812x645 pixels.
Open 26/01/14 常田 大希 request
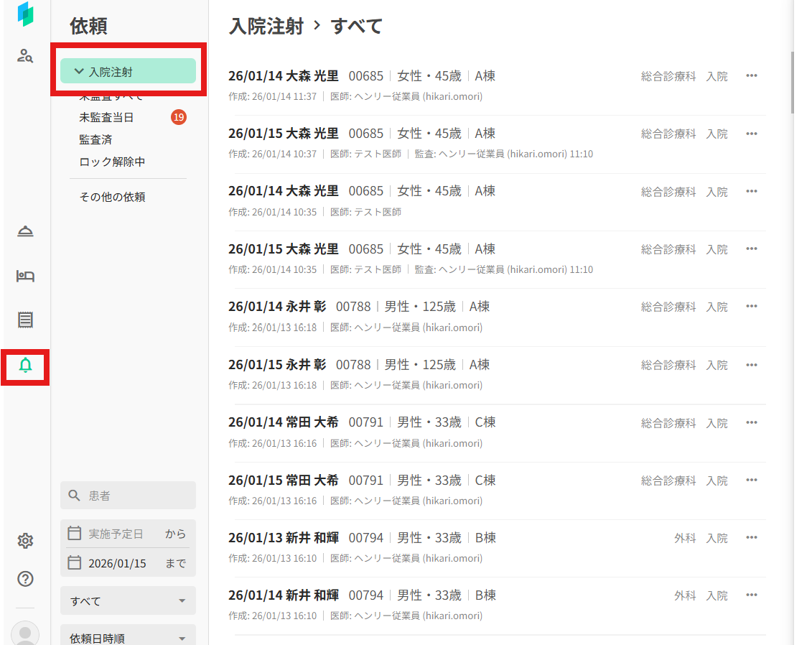click(497, 432)
